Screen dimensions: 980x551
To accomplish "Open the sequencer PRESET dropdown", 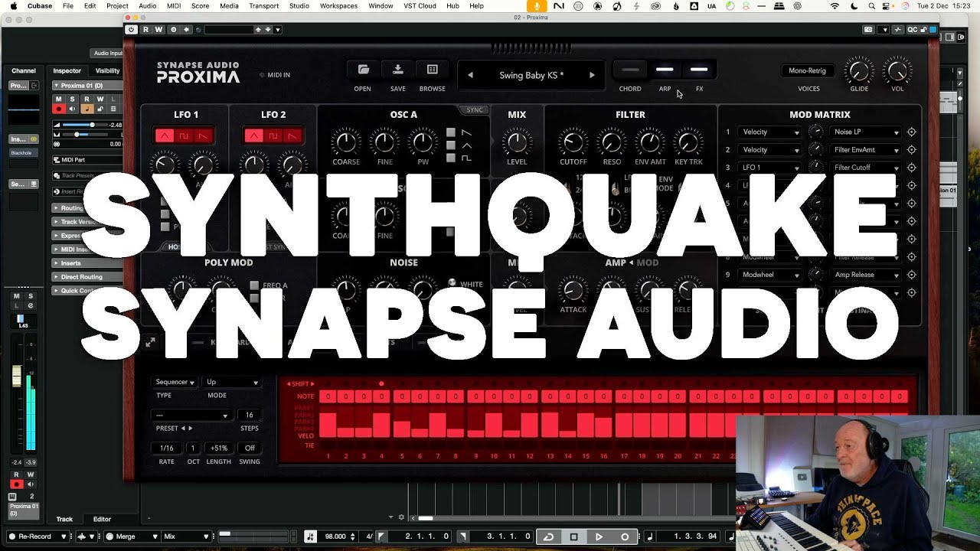I will coord(191,416).
